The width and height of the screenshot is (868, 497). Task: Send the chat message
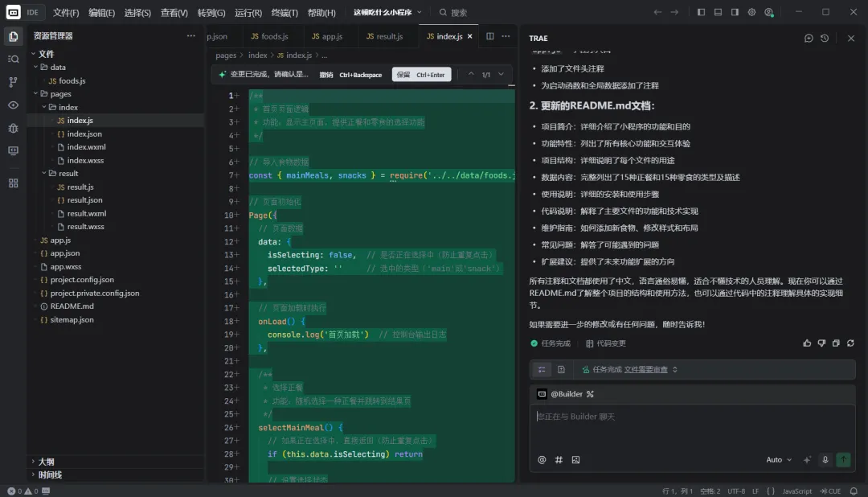(x=844, y=460)
